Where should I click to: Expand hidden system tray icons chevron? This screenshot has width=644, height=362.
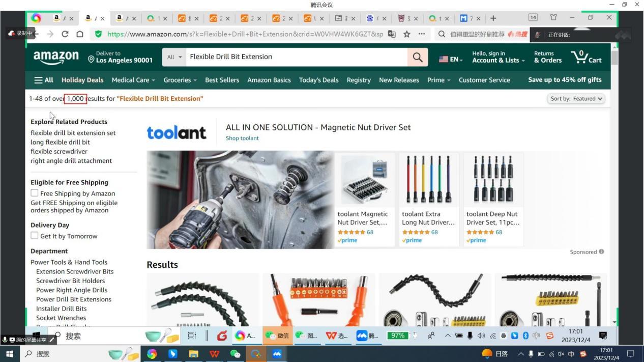click(521, 354)
